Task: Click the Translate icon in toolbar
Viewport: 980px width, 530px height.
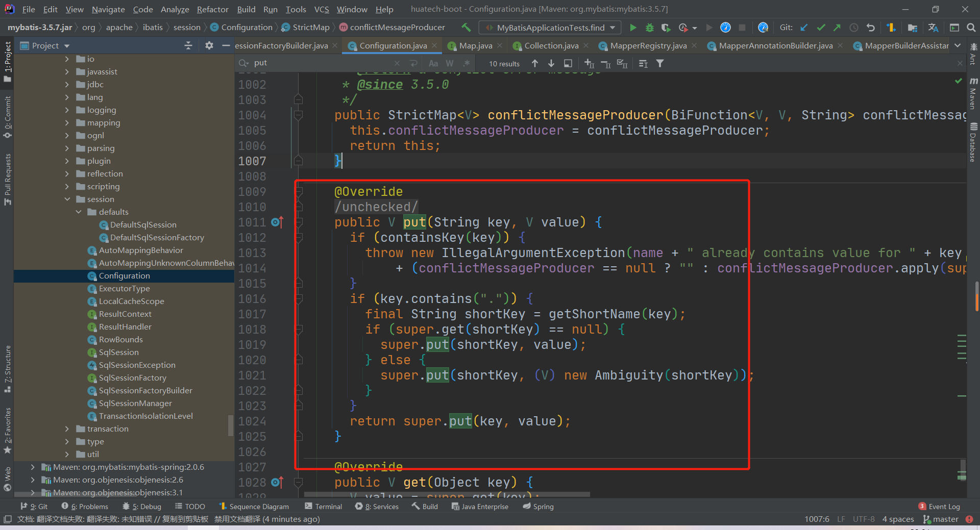Action: click(934, 28)
